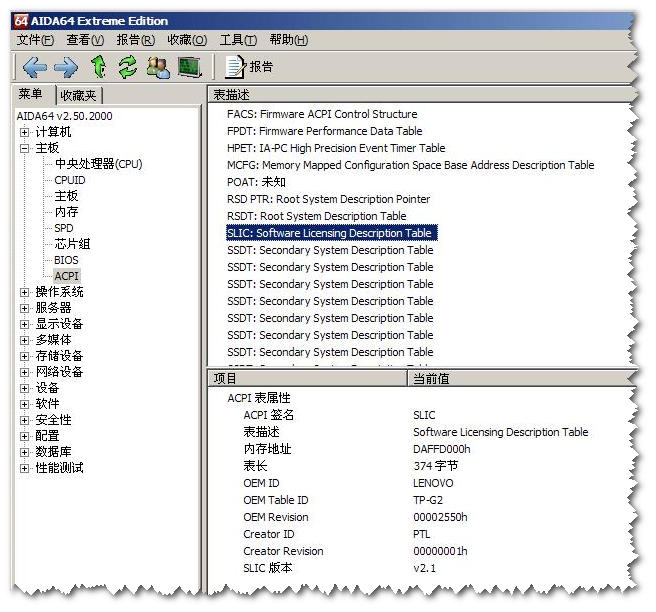The height and width of the screenshot is (612, 656).
Task: Click the OEM Table ID value TP-G2
Action: [x=428, y=500]
